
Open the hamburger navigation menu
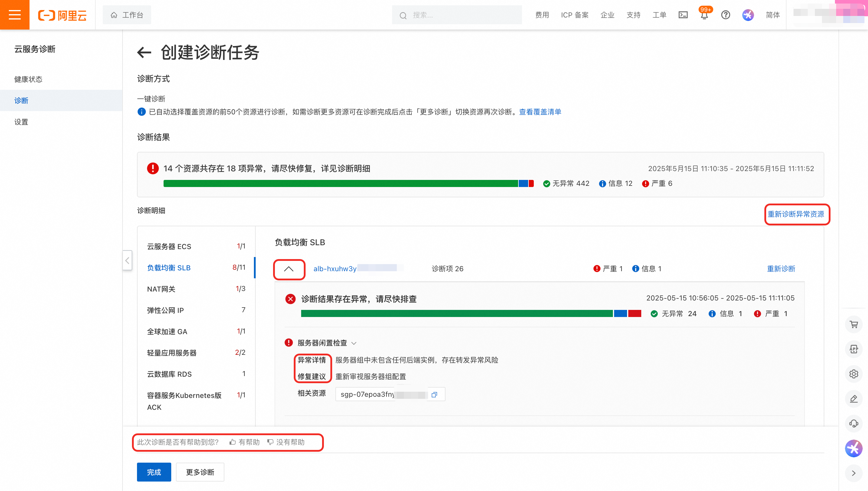(x=14, y=15)
